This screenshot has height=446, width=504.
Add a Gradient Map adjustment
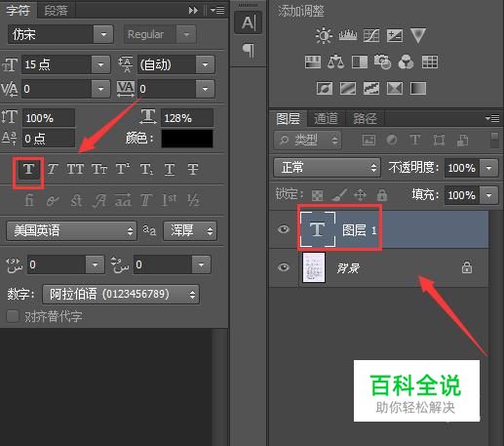(418, 88)
